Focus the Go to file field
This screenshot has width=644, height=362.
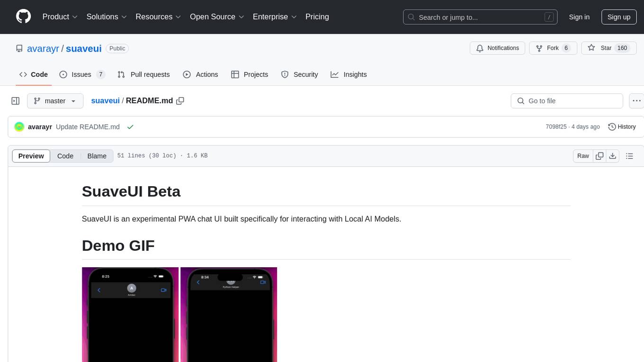click(567, 101)
